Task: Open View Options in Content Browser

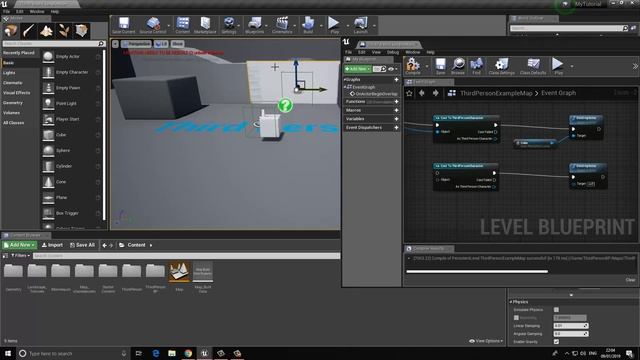Action: pyautogui.click(x=486, y=341)
